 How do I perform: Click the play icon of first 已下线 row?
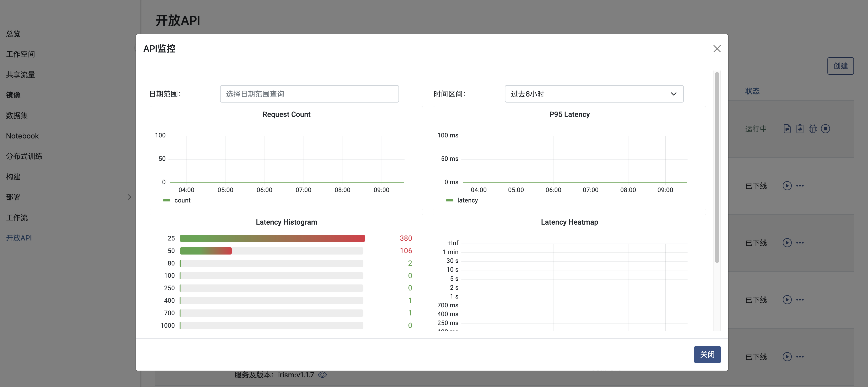click(x=787, y=186)
